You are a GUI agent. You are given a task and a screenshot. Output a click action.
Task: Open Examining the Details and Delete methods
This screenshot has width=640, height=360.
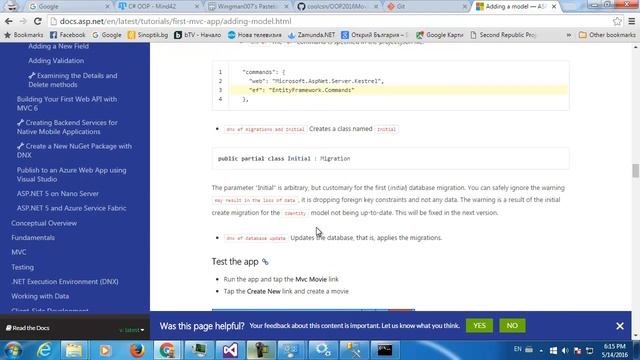point(73,80)
